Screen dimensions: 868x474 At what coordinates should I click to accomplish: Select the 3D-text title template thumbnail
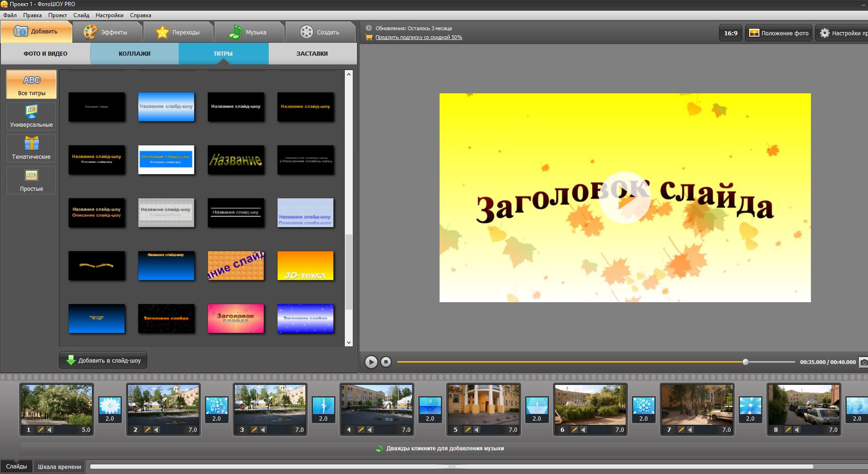(x=305, y=266)
